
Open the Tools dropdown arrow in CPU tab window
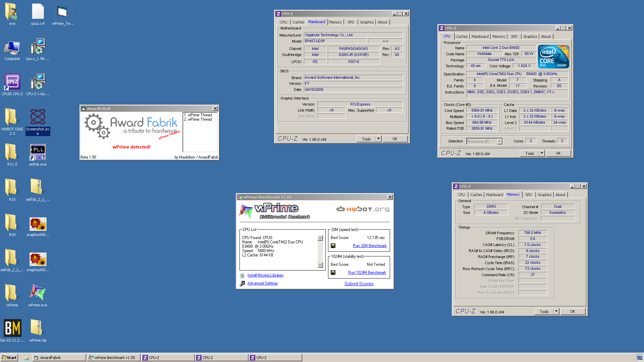pos(542,153)
